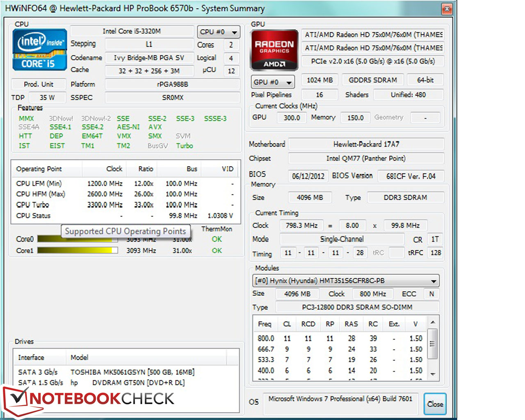Select the TOSHIBA MK5061GSYN drive row

[x=126, y=372]
